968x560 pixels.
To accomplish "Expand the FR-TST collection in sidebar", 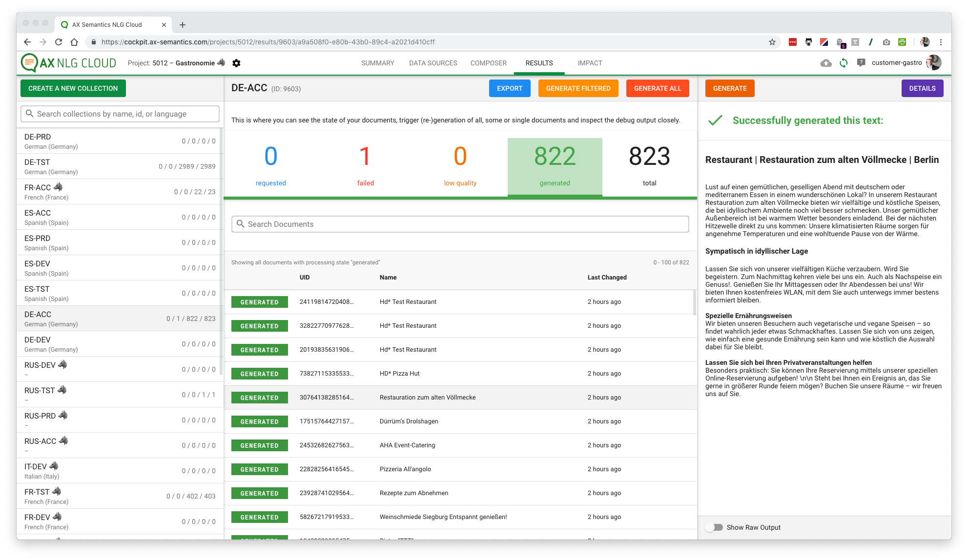I will 120,496.
